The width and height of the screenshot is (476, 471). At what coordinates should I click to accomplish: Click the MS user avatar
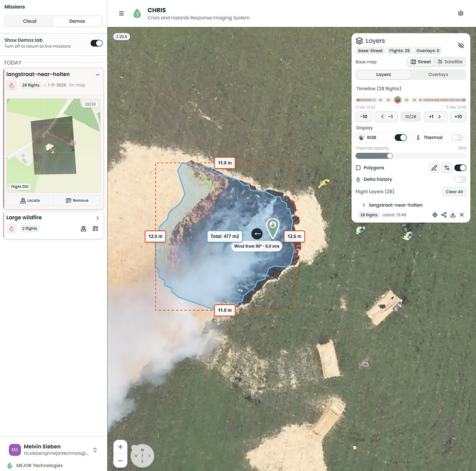(x=15, y=450)
